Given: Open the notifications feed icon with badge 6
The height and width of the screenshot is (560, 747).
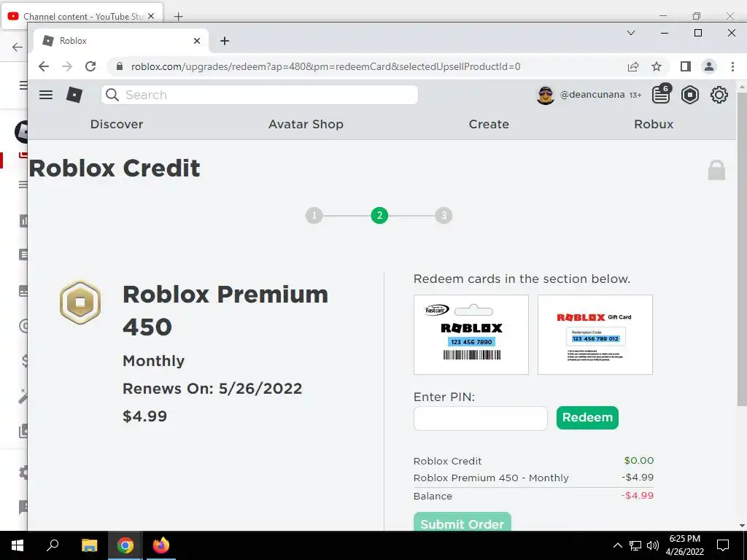Looking at the screenshot, I should (x=661, y=94).
